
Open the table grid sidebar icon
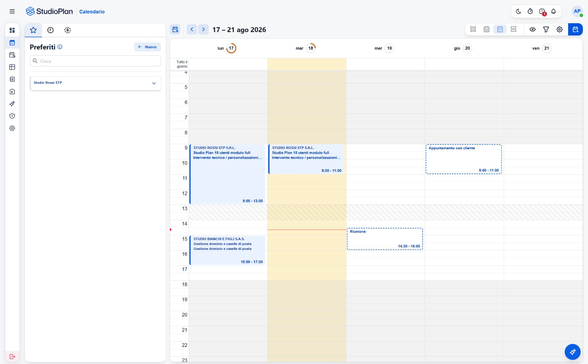12,67
